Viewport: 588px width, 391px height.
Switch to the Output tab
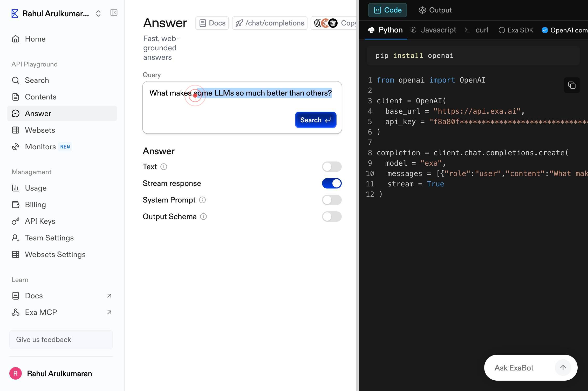point(435,10)
